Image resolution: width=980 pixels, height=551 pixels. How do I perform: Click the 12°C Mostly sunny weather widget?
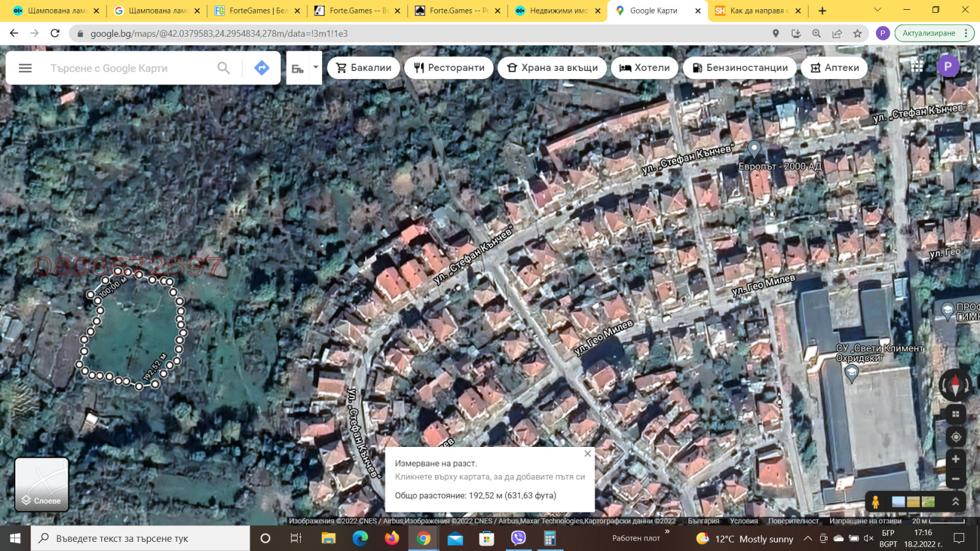[745, 539]
